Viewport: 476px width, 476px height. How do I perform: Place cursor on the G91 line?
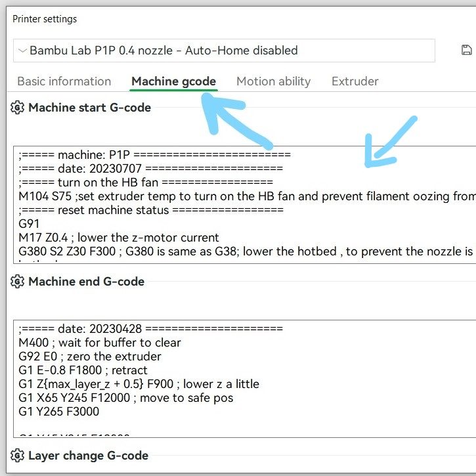(x=29, y=224)
